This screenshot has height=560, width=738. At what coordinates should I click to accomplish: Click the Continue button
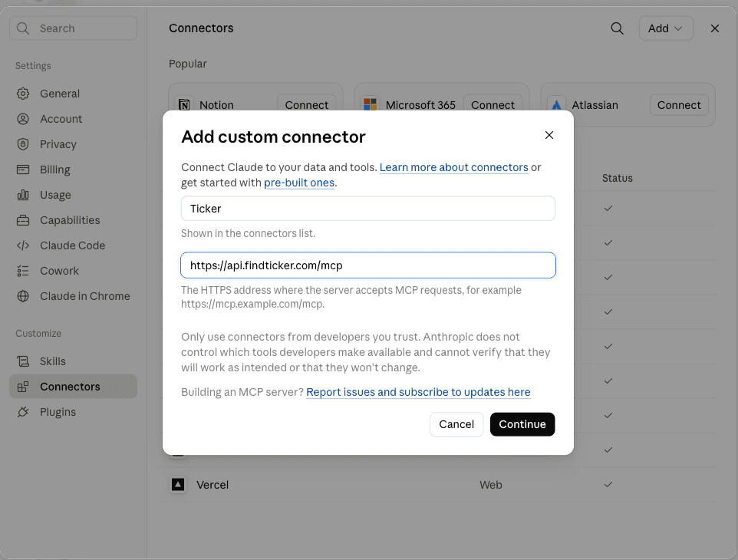click(522, 424)
